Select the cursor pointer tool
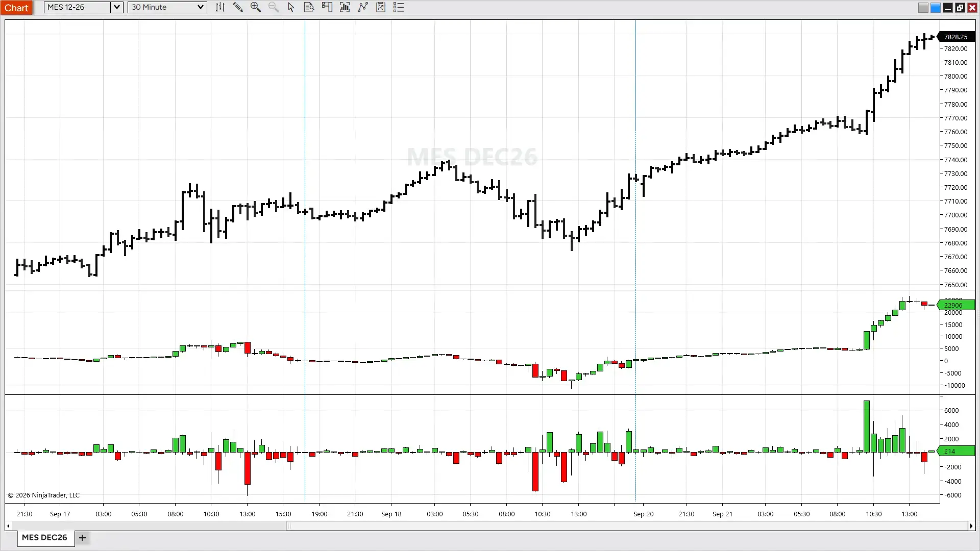The width and height of the screenshot is (980, 551). tap(291, 7)
